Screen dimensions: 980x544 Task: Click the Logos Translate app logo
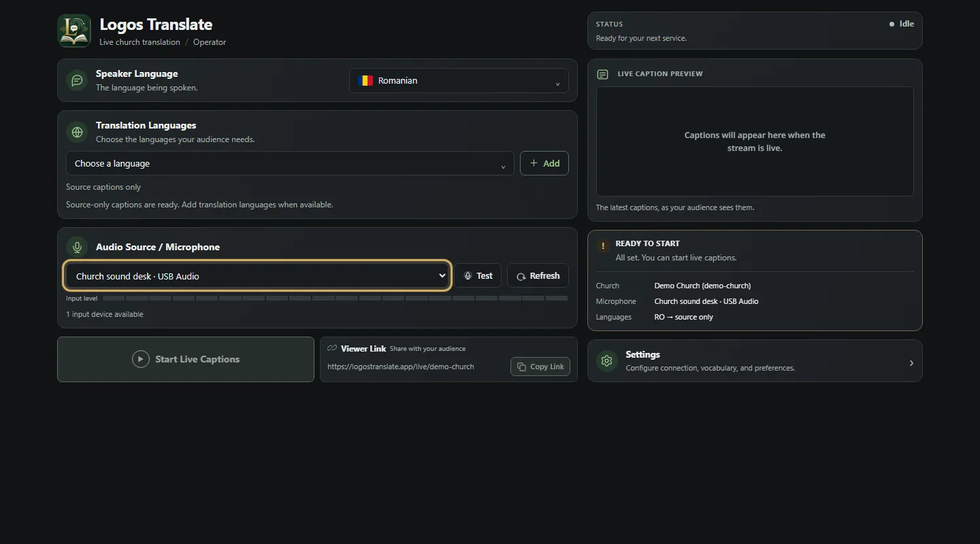click(x=74, y=31)
